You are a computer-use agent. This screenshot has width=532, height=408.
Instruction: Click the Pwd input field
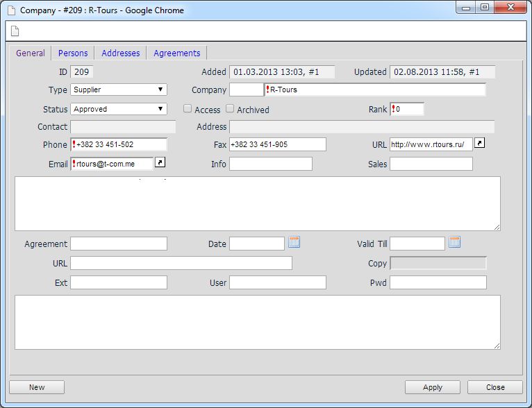(438, 282)
